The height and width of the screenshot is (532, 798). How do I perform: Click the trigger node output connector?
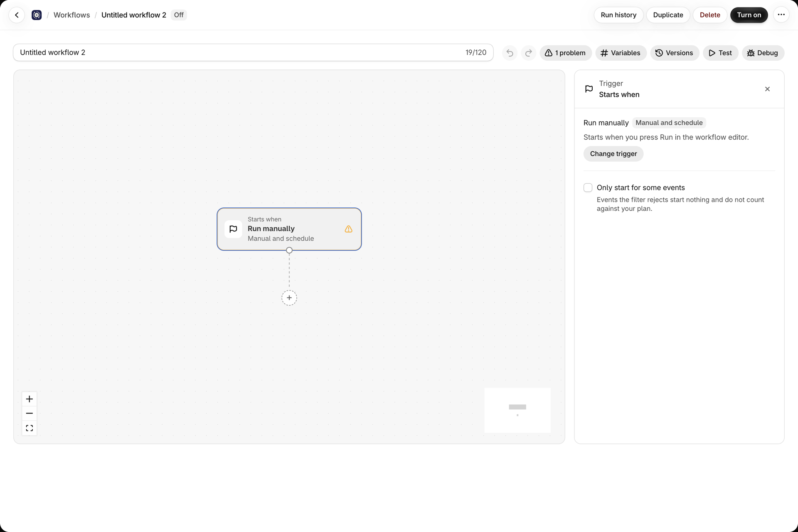point(289,250)
